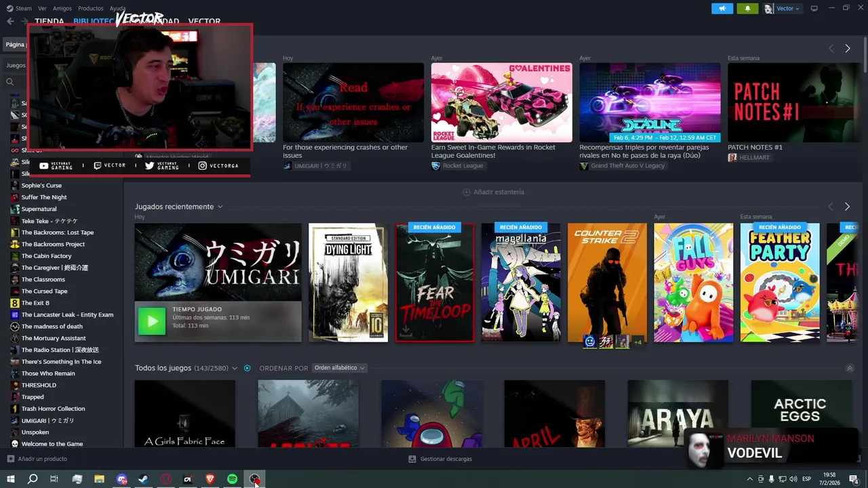Click The Exit 8 game icon in sidebar

15,303
